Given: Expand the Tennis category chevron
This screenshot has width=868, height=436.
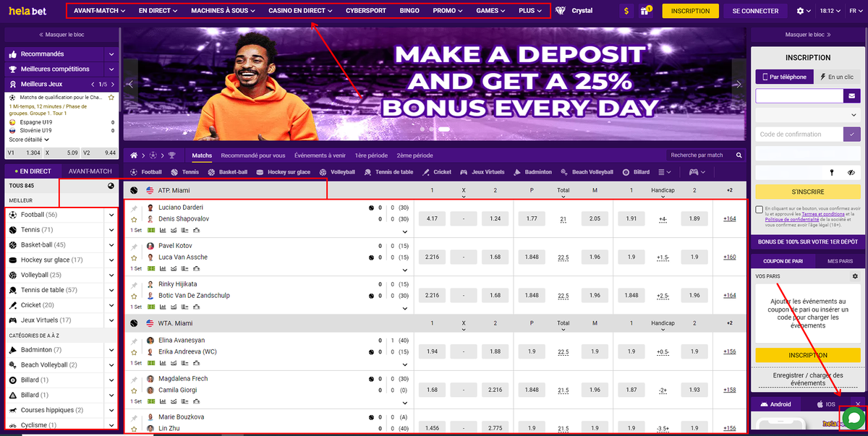Looking at the screenshot, I should tap(111, 230).
